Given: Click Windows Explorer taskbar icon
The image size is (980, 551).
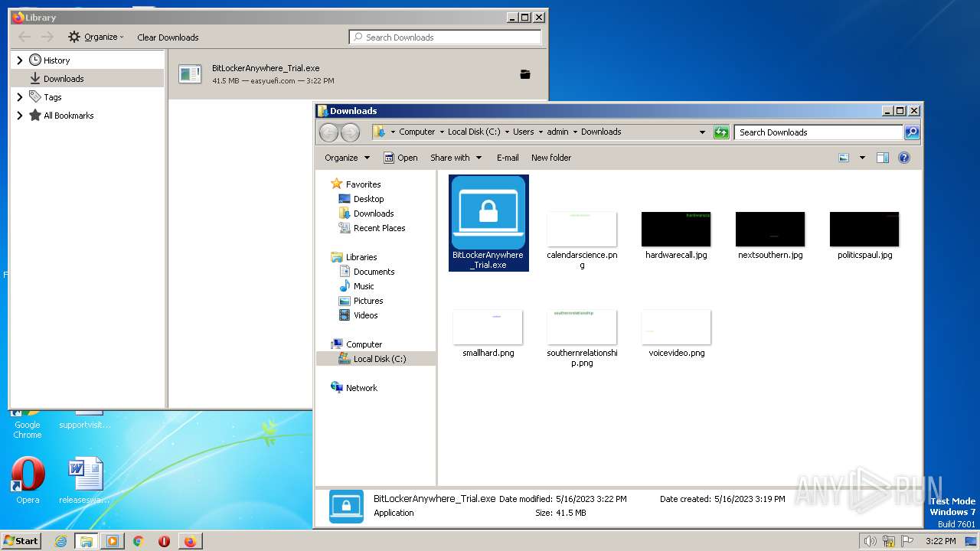Looking at the screenshot, I should click(x=86, y=541).
